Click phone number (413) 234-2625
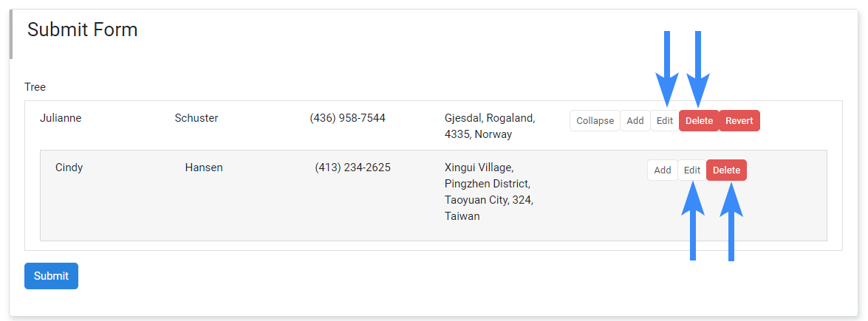Image resolution: width=868 pixels, height=321 pixels. [x=352, y=167]
